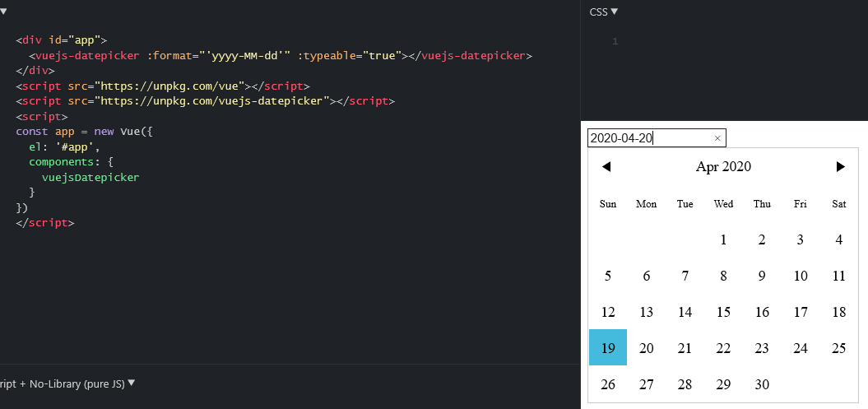The image size is (868, 409).
Task: Click the :typeable attribute in code
Action: (x=327, y=55)
